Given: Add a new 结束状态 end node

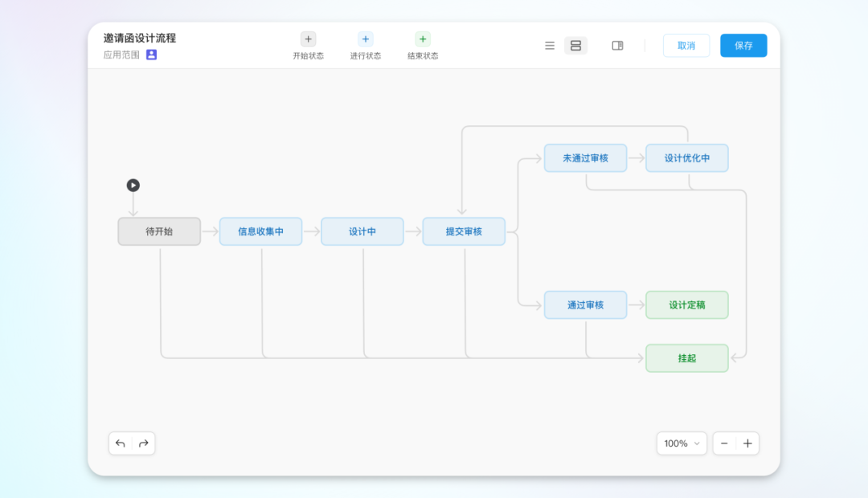Looking at the screenshot, I should [x=423, y=39].
